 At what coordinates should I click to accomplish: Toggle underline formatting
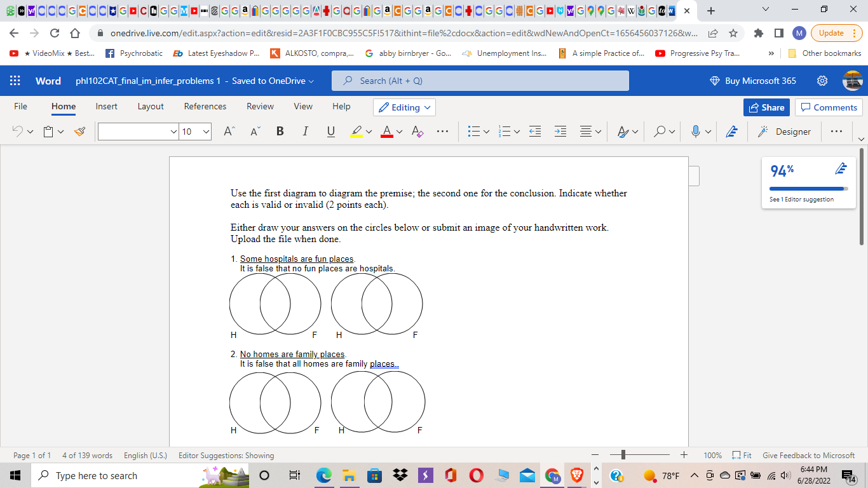[330, 132]
